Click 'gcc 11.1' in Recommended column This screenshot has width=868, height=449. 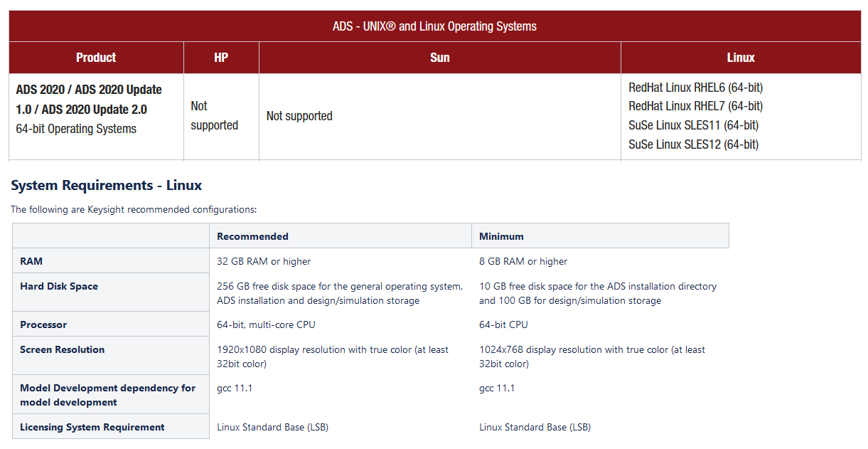[235, 388]
